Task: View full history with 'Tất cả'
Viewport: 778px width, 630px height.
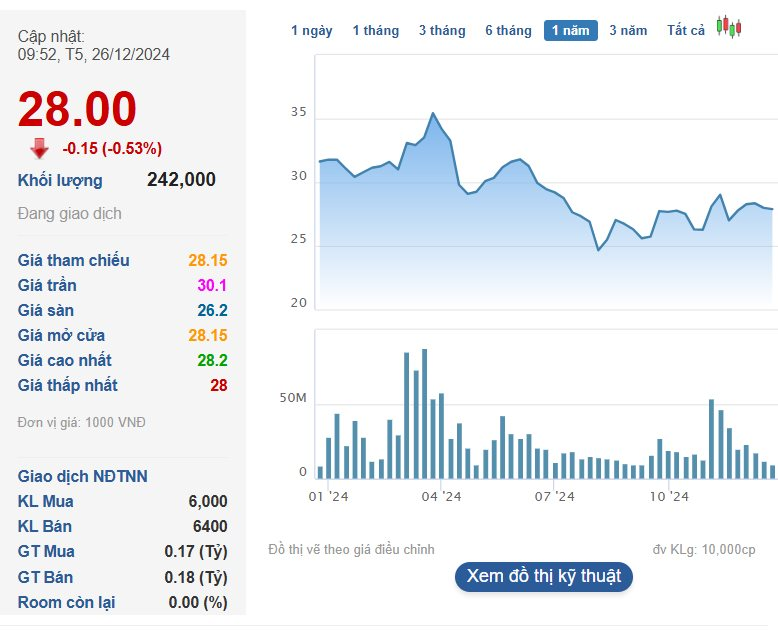Action: click(686, 30)
